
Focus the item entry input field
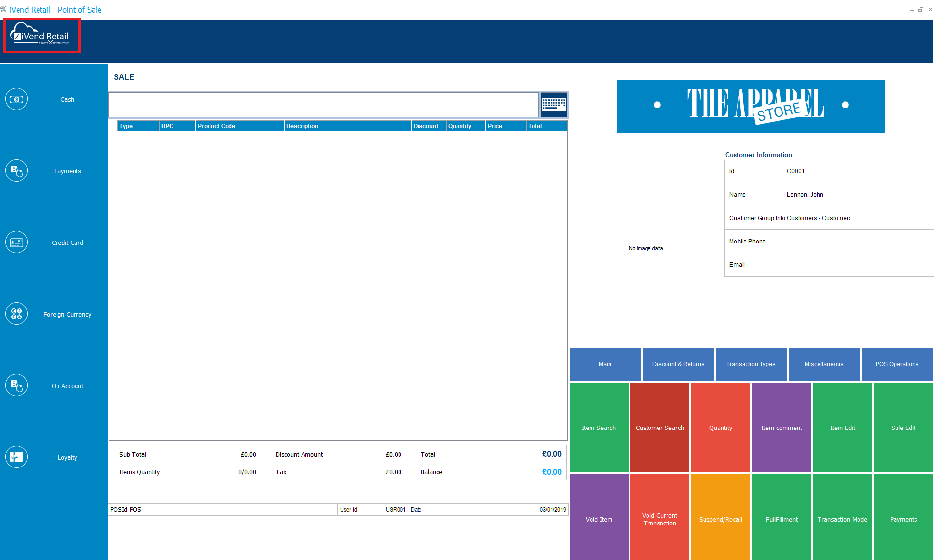coord(324,104)
